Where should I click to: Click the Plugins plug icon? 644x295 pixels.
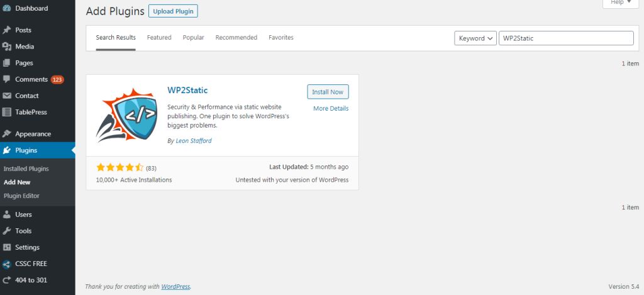pos(6,150)
